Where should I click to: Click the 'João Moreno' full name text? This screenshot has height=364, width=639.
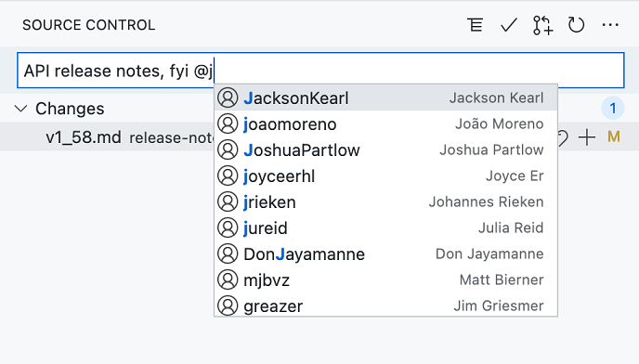[500, 123]
